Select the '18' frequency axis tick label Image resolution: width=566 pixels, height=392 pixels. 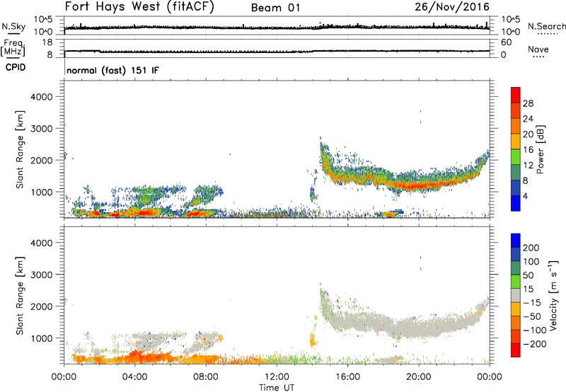coord(47,42)
